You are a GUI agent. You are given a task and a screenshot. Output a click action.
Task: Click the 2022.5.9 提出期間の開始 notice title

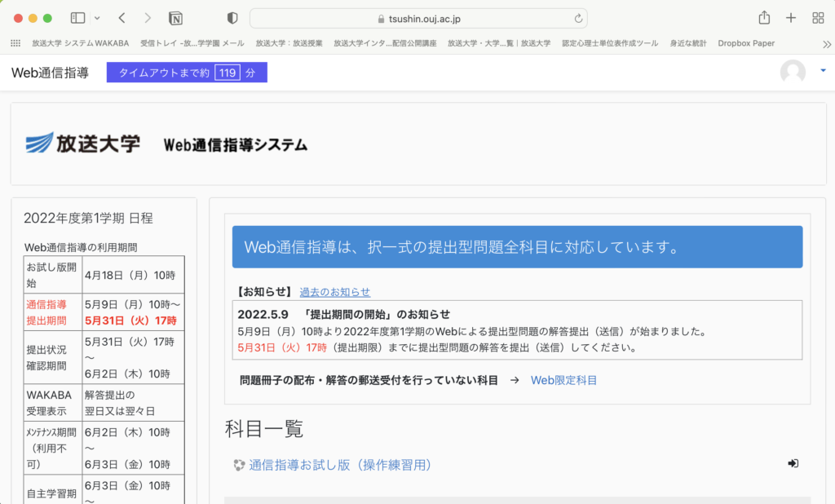tap(344, 314)
